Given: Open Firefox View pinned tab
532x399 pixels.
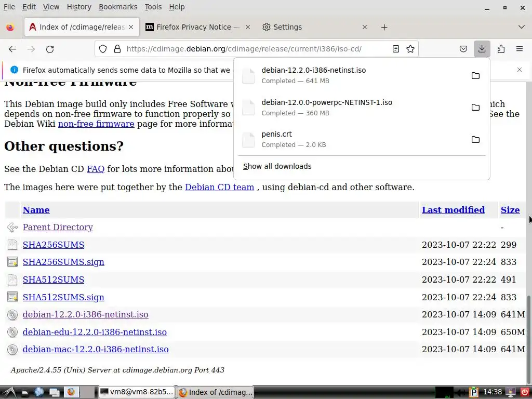Looking at the screenshot, I should click(10, 27).
